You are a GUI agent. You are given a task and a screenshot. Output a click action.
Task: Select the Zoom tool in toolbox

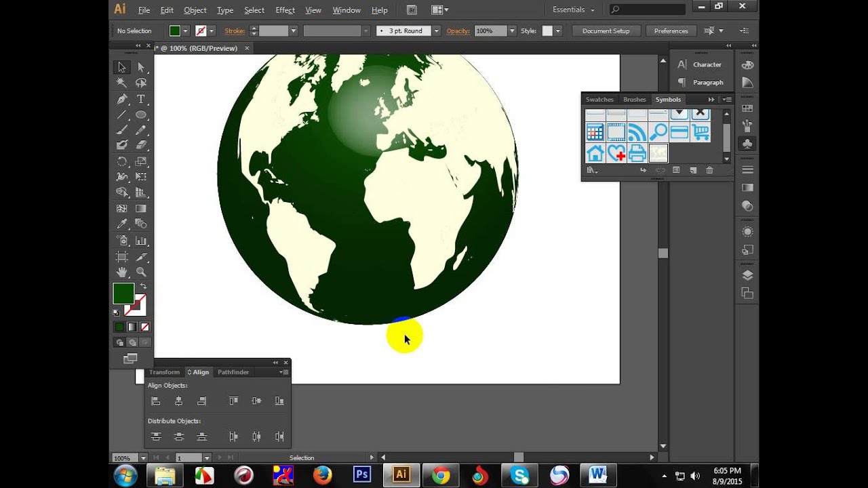pyautogui.click(x=141, y=272)
